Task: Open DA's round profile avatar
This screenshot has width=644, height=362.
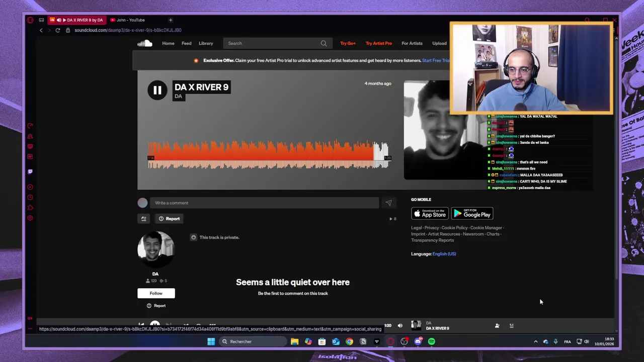Action: click(x=155, y=250)
